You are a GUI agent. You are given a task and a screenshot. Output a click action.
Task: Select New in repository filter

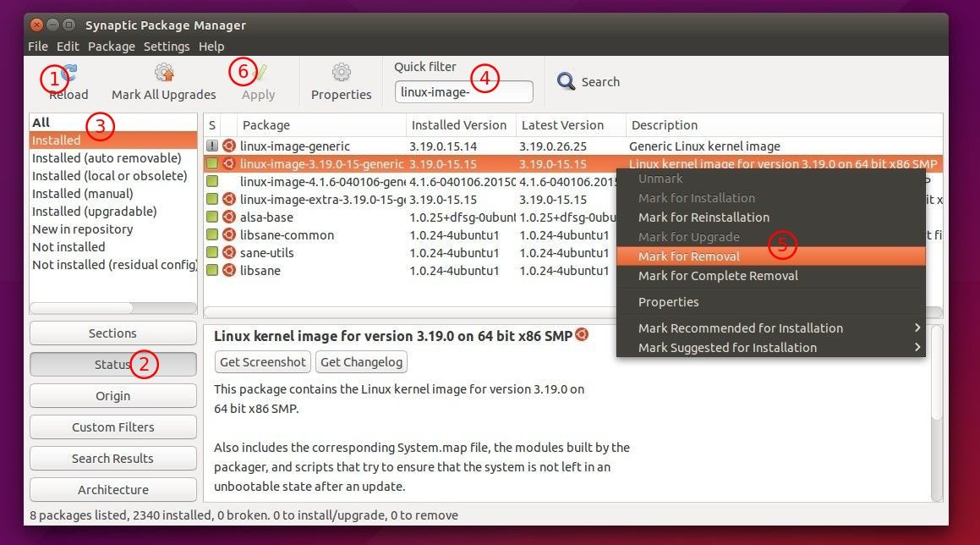[113, 229]
